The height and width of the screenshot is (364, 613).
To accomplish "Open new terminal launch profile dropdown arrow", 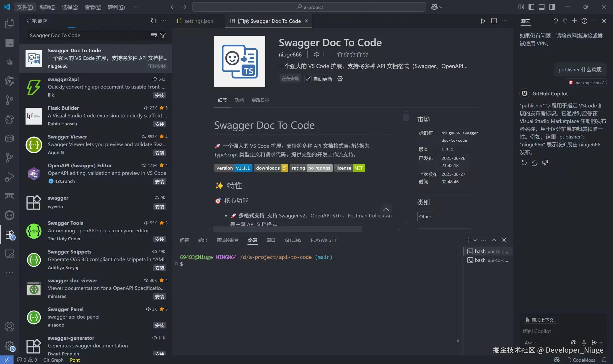I will coord(475,240).
